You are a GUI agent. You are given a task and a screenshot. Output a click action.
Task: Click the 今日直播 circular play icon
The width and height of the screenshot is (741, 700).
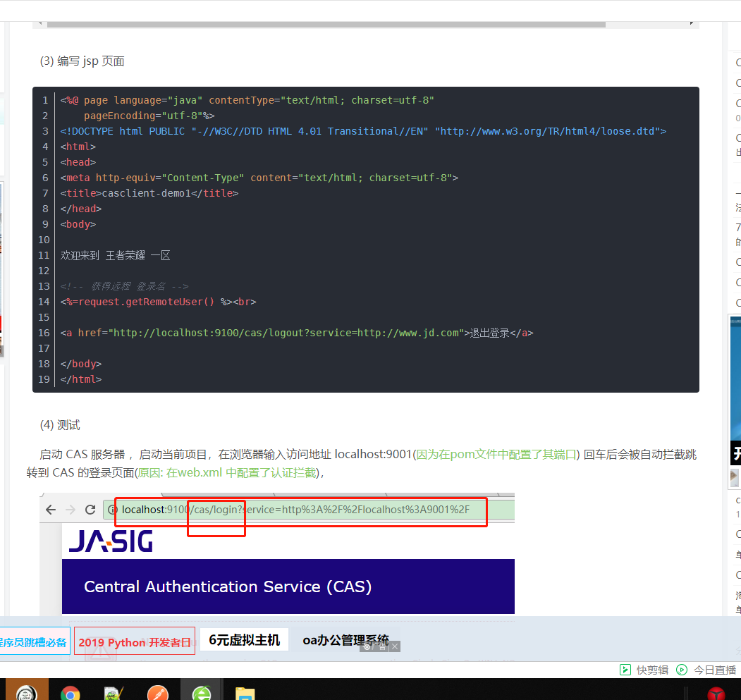(682, 669)
